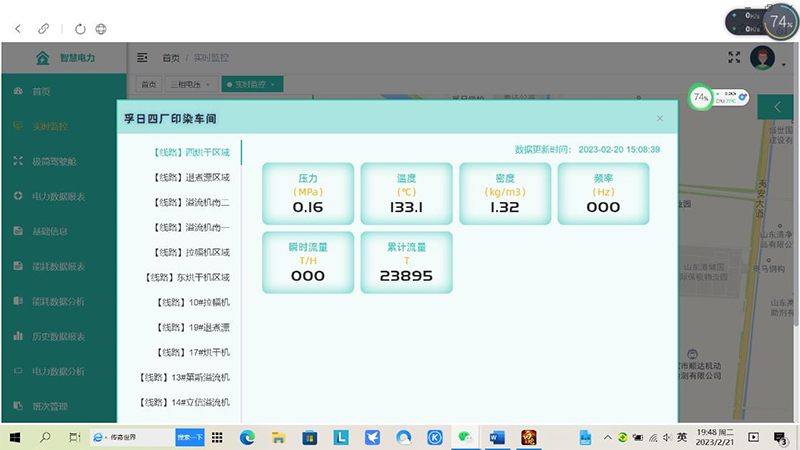Select 【线路】溢流机南二 in the list

tap(191, 202)
